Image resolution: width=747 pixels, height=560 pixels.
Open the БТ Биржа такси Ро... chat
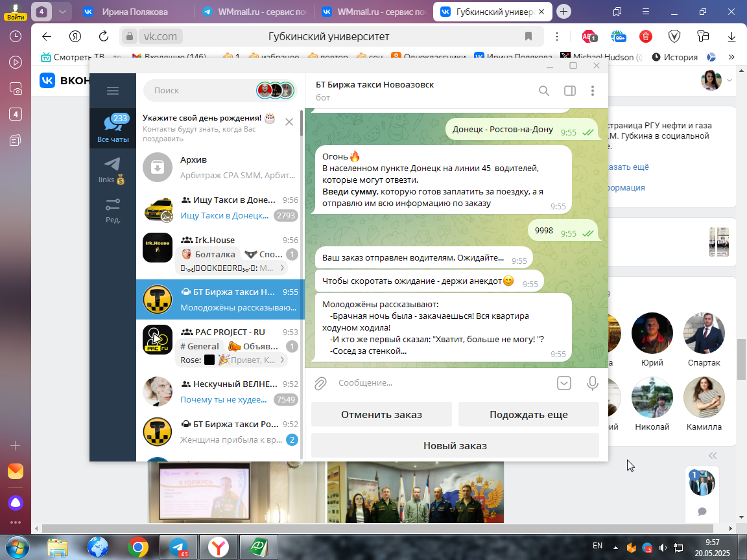point(220,432)
